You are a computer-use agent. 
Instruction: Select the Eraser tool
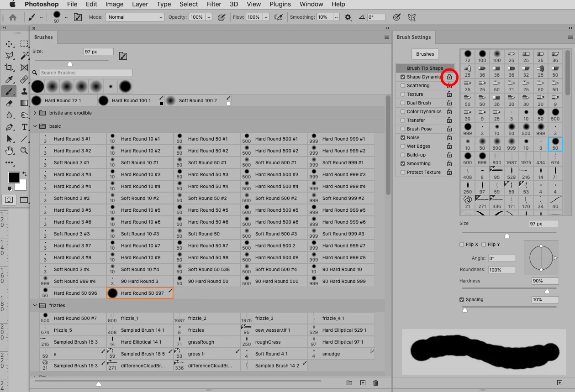[x=9, y=103]
